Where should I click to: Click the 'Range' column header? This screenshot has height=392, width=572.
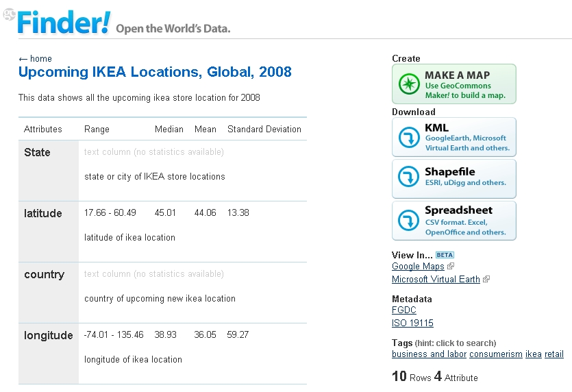point(97,130)
